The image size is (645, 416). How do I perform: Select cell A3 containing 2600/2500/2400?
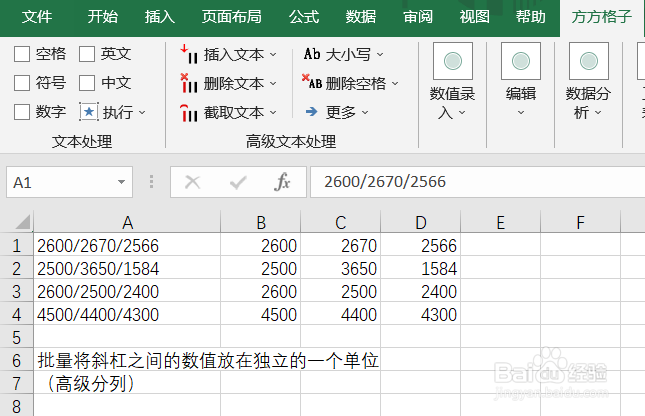pos(127,291)
